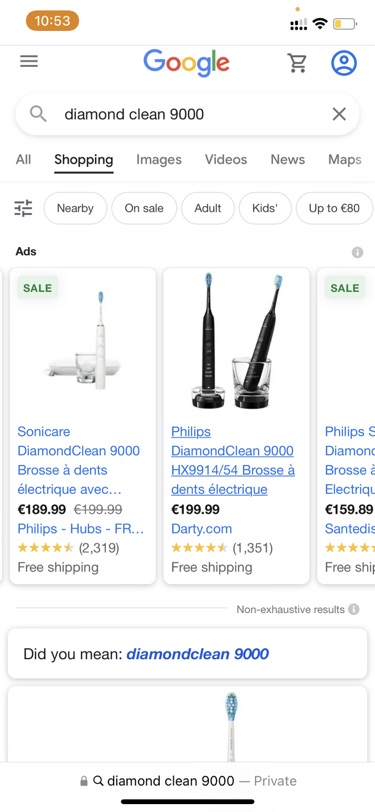Click the Non-exhaustive results info icon

coord(354,609)
